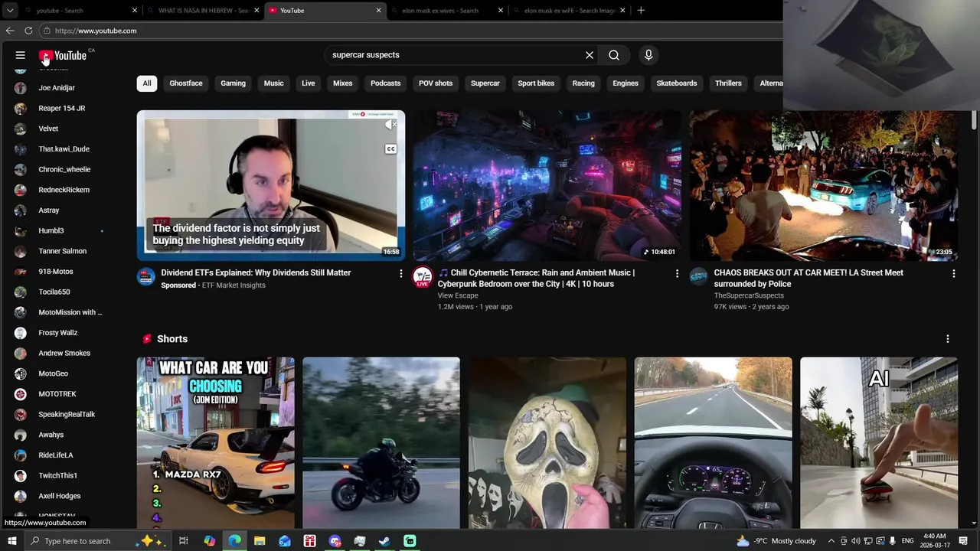980x551 pixels.
Task: Open Reaper 154 JR subscription channel
Action: click(61, 109)
